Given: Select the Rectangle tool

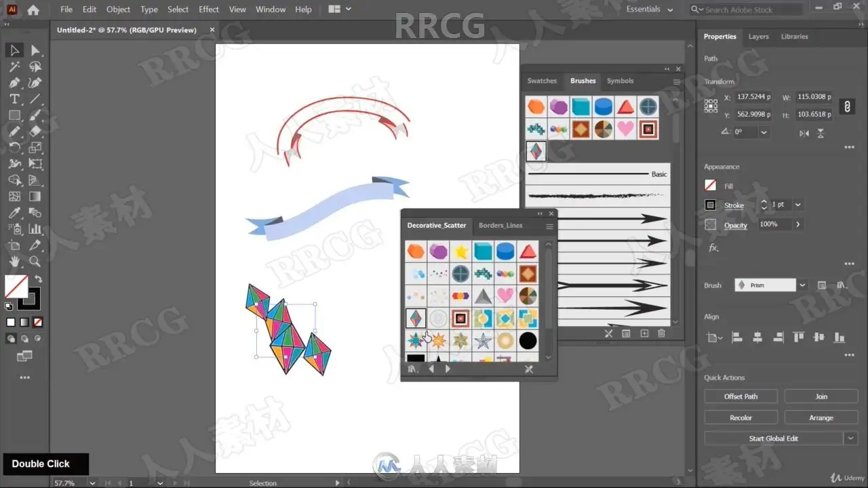Looking at the screenshot, I should 14,115.
